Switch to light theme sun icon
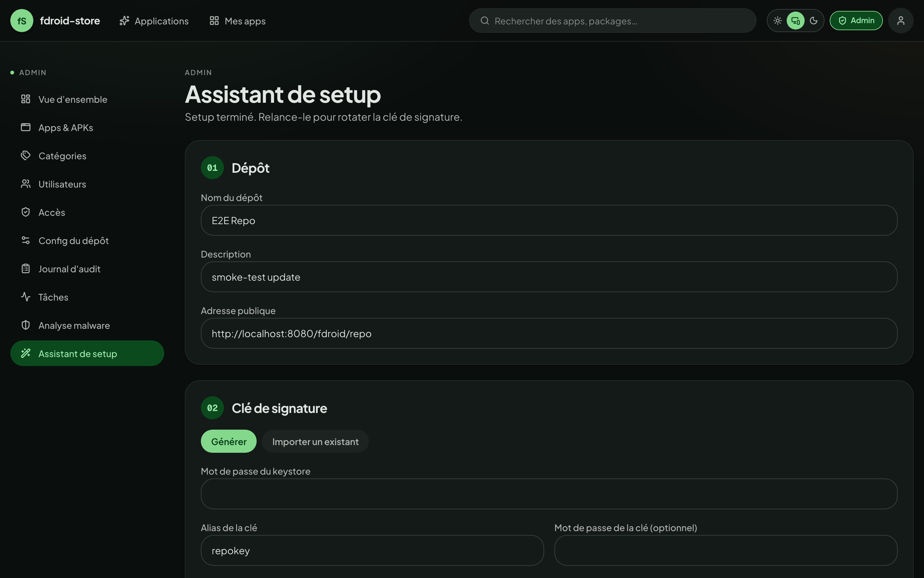This screenshot has width=924, height=578. tap(777, 21)
